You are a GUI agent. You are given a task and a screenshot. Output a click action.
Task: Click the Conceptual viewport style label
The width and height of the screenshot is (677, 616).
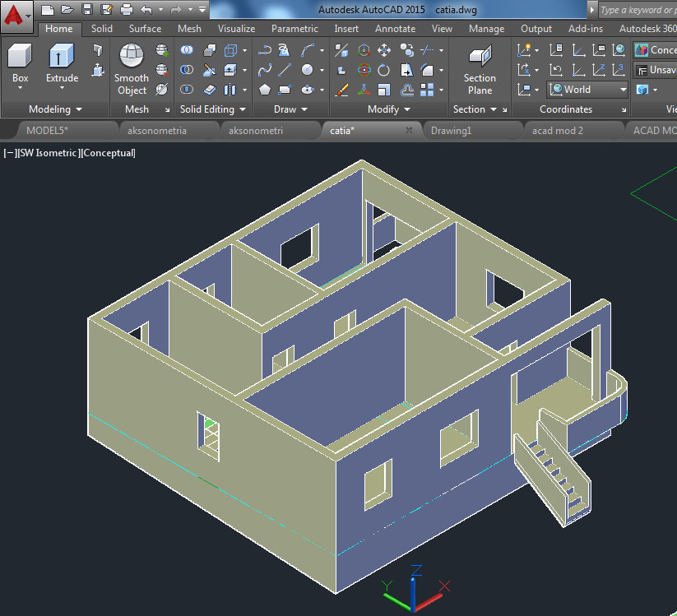coord(108,153)
